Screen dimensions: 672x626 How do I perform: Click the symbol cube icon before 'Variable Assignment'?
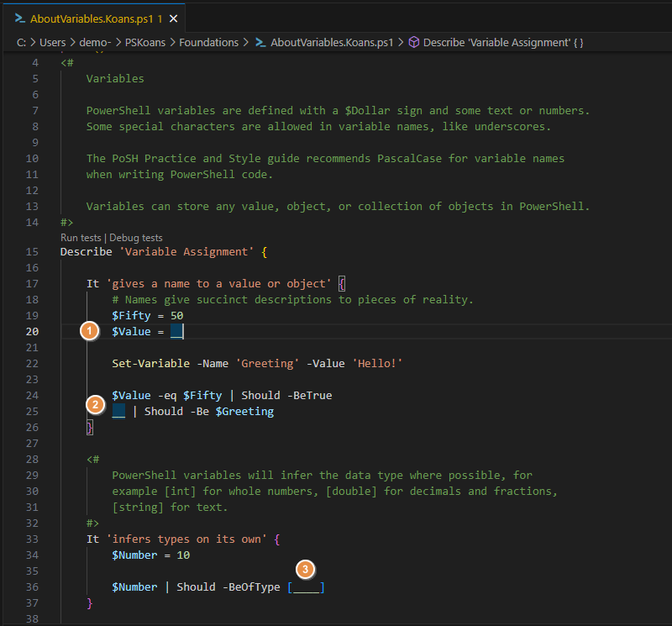(x=413, y=42)
